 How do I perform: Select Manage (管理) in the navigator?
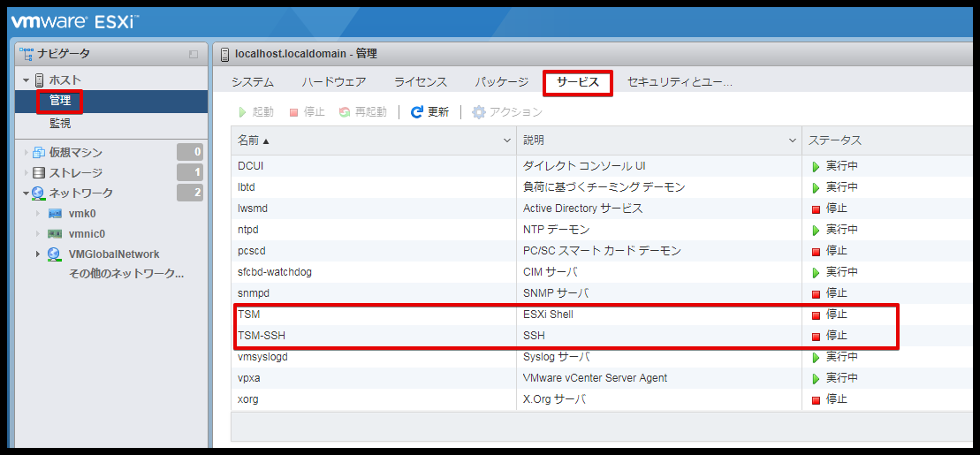click(60, 101)
